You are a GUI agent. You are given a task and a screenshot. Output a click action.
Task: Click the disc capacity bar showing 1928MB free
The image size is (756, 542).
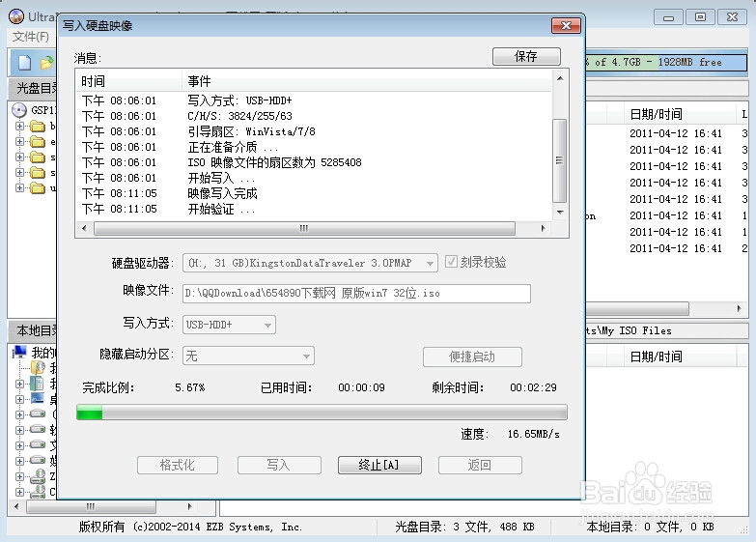(x=665, y=62)
